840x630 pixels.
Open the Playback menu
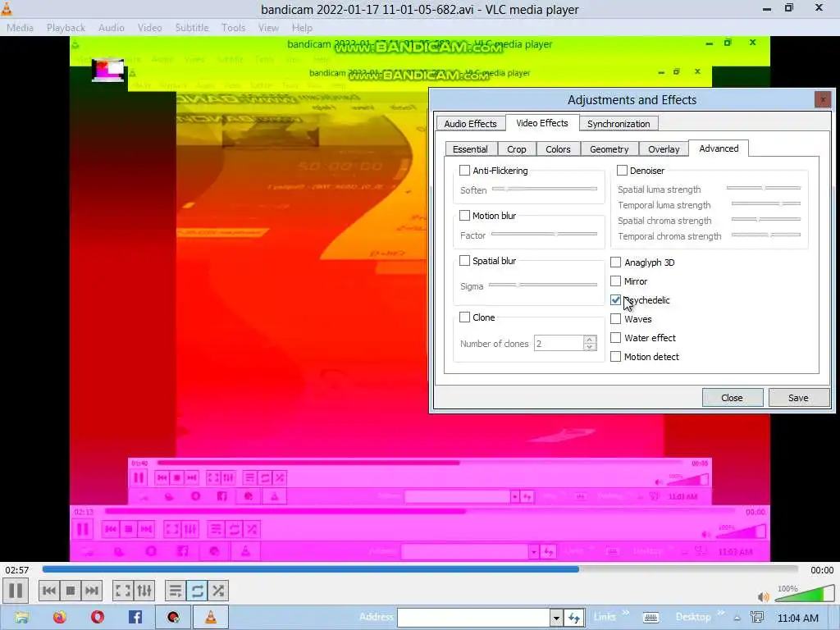[66, 27]
